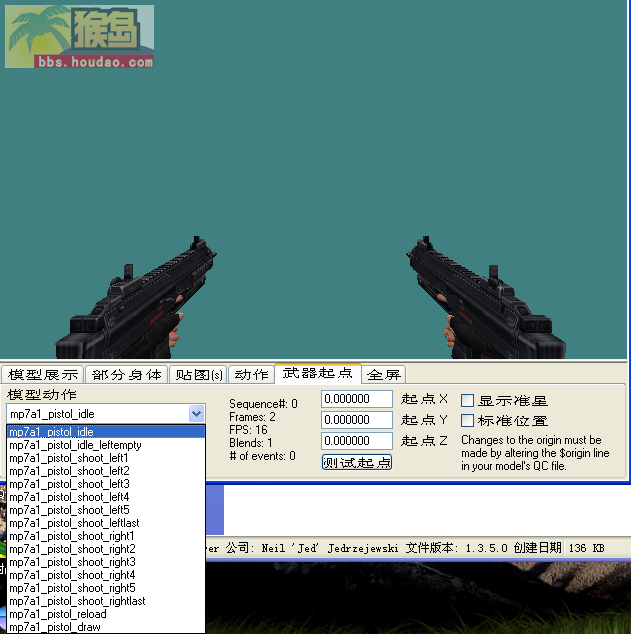
Task: Pick mp7a1_pistol_shoot_left2 from list
Action: (106, 471)
